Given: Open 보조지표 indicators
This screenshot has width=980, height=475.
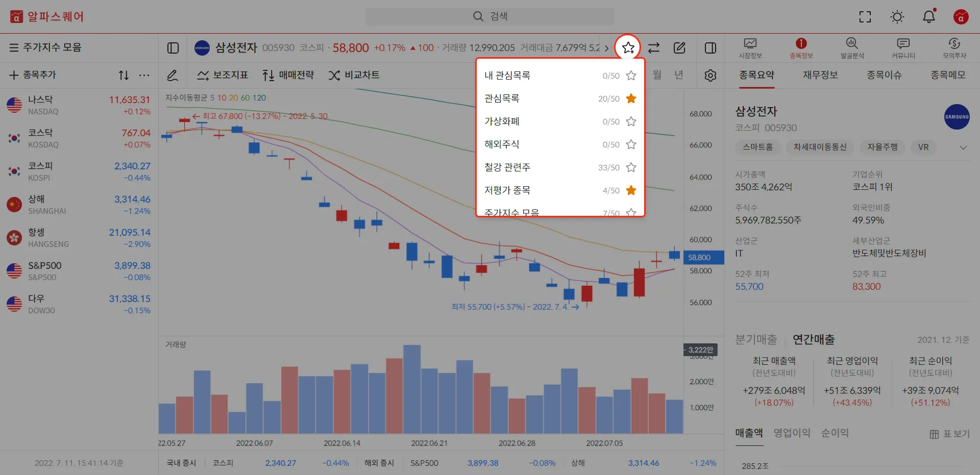Looking at the screenshot, I should (x=223, y=76).
